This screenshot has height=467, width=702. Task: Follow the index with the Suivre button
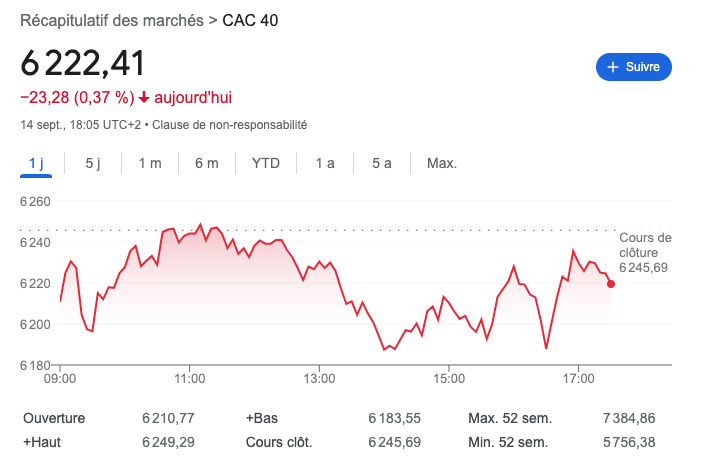point(634,67)
